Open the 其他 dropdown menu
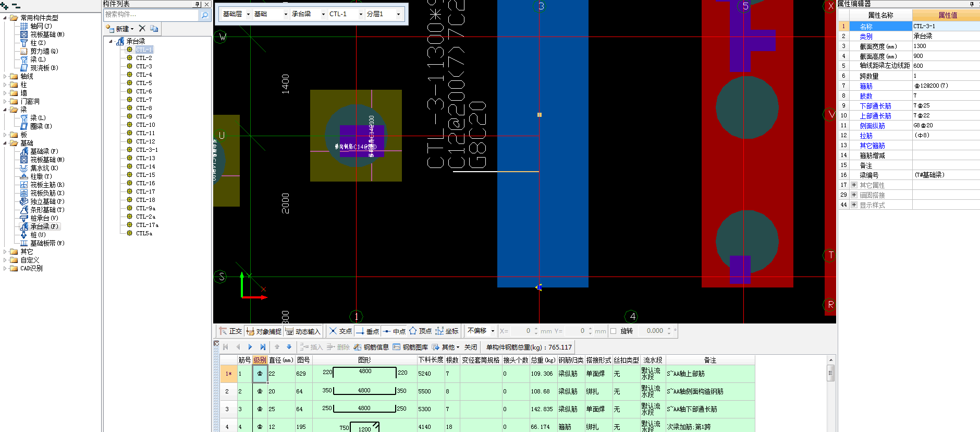The image size is (980, 432). pos(446,347)
